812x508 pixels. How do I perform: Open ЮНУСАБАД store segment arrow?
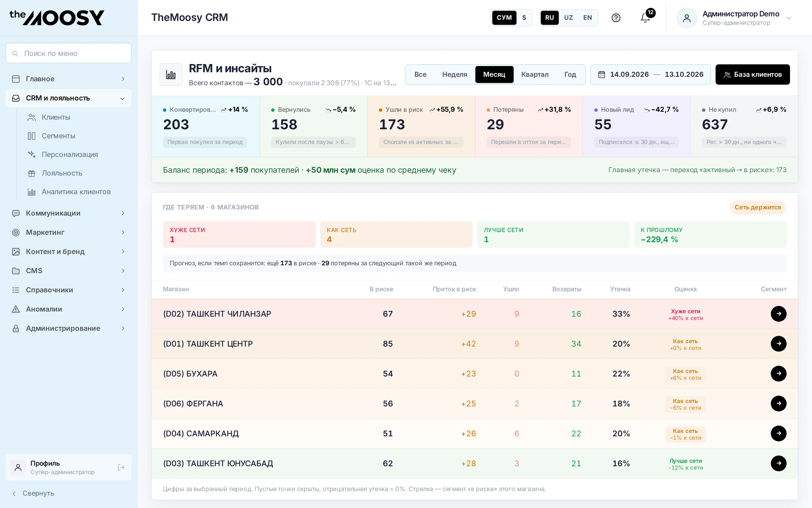click(x=779, y=463)
